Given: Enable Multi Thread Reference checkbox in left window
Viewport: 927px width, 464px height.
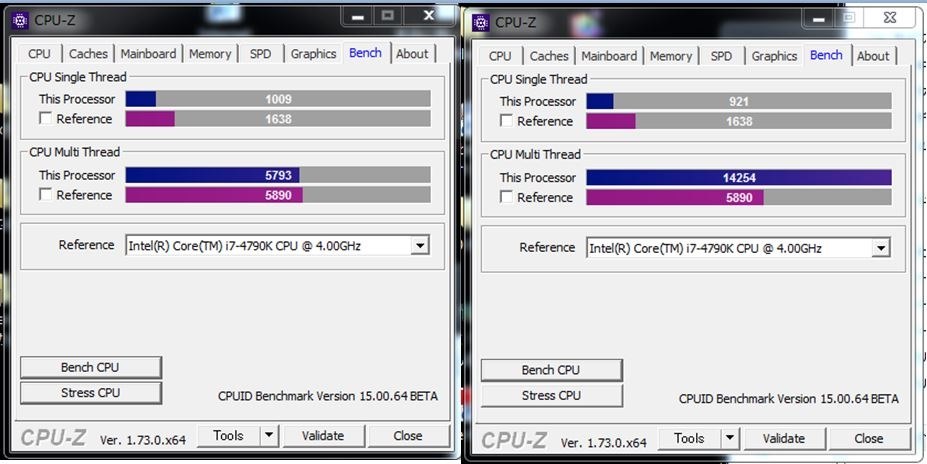Looking at the screenshot, I should pos(46,194).
